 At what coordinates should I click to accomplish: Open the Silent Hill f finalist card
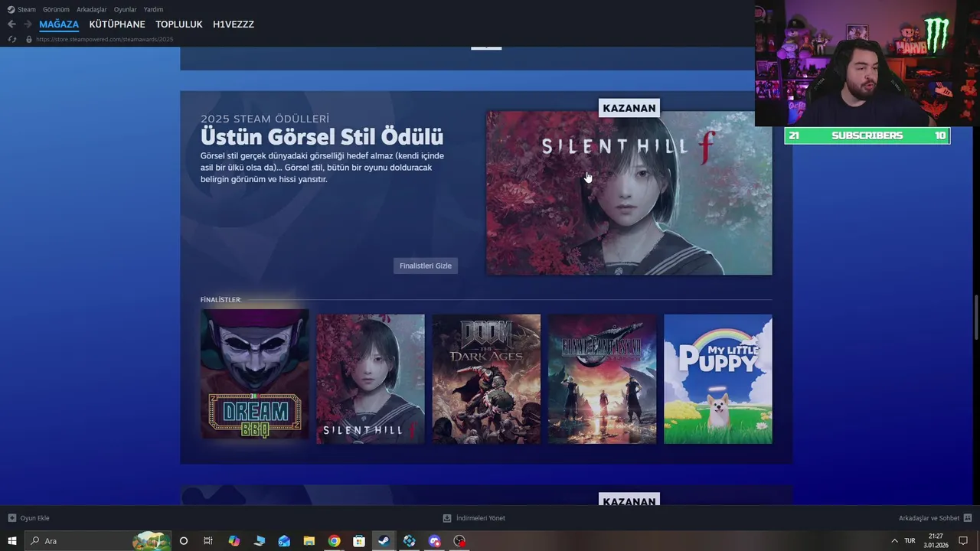click(x=371, y=379)
